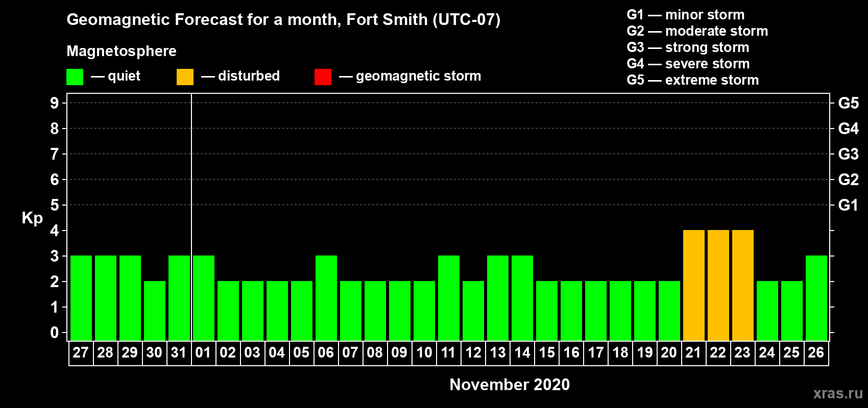Open the xras.ru watermark link

click(x=837, y=393)
